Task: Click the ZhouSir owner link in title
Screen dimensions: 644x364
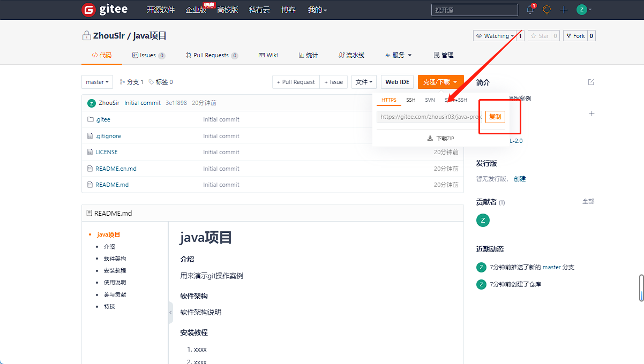Action: (109, 36)
